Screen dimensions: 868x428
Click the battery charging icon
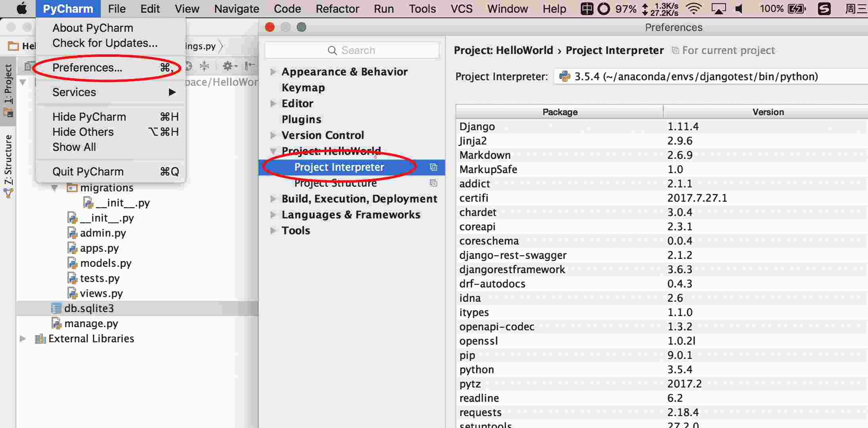pos(796,9)
